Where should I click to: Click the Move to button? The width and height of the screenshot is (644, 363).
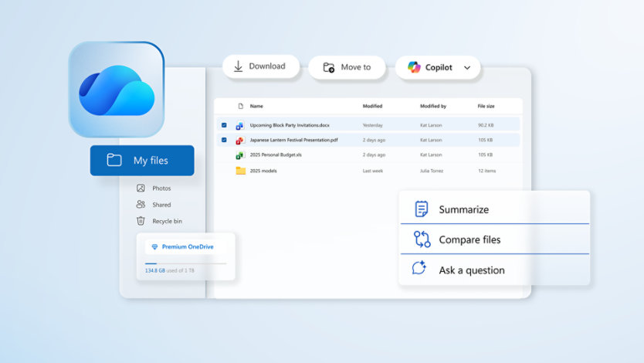pyautogui.click(x=347, y=67)
